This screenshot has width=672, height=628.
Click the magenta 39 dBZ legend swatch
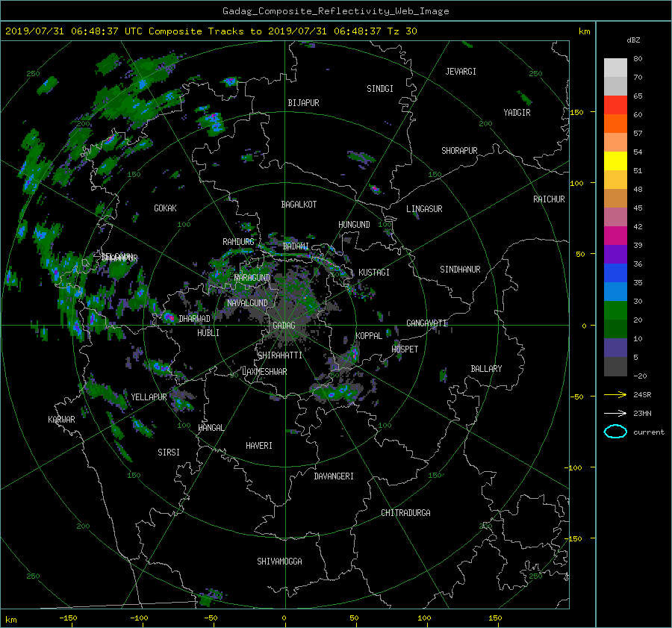pyautogui.click(x=615, y=236)
